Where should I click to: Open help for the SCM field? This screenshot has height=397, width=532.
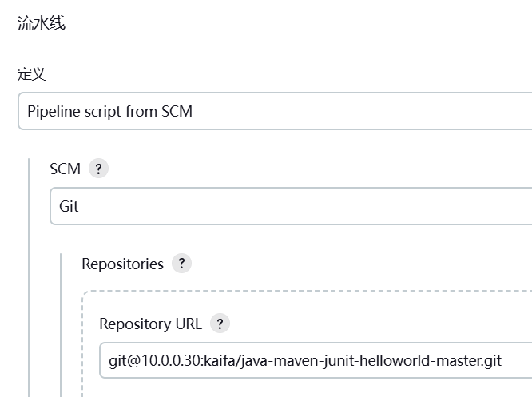[98, 169]
